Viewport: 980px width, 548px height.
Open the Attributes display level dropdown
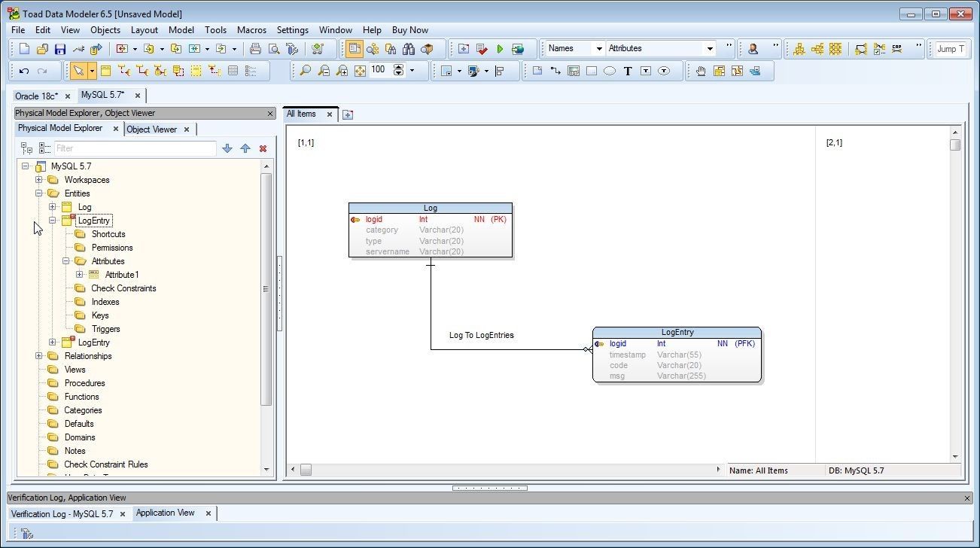click(709, 49)
